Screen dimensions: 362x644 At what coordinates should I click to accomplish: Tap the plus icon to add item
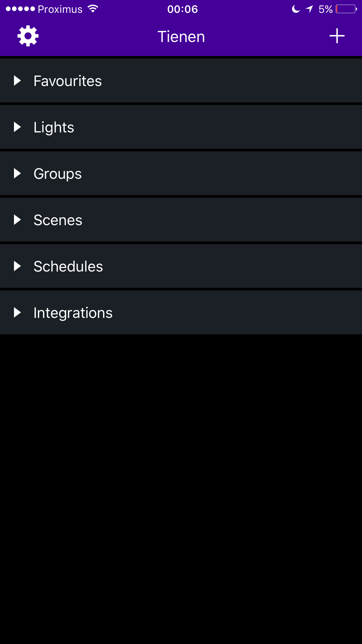[337, 36]
